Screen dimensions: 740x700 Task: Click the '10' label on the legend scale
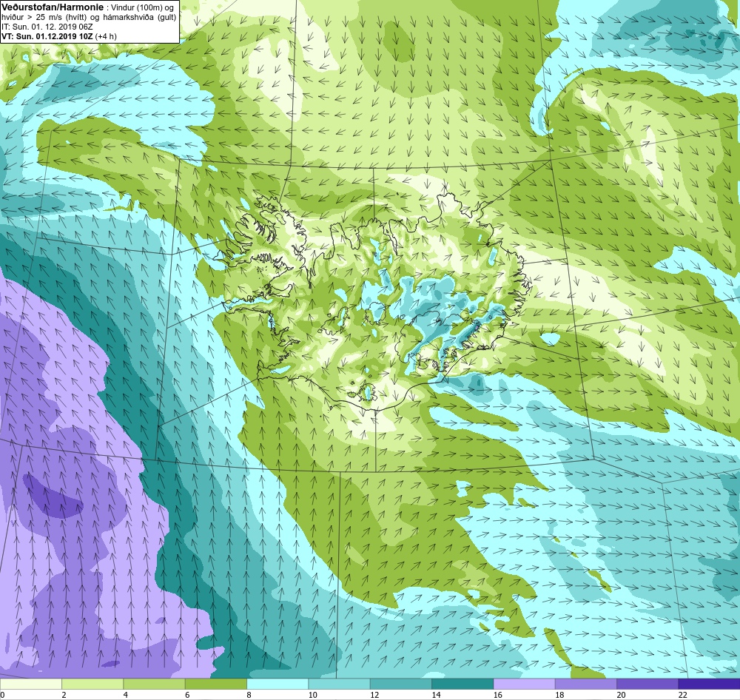[x=312, y=694]
